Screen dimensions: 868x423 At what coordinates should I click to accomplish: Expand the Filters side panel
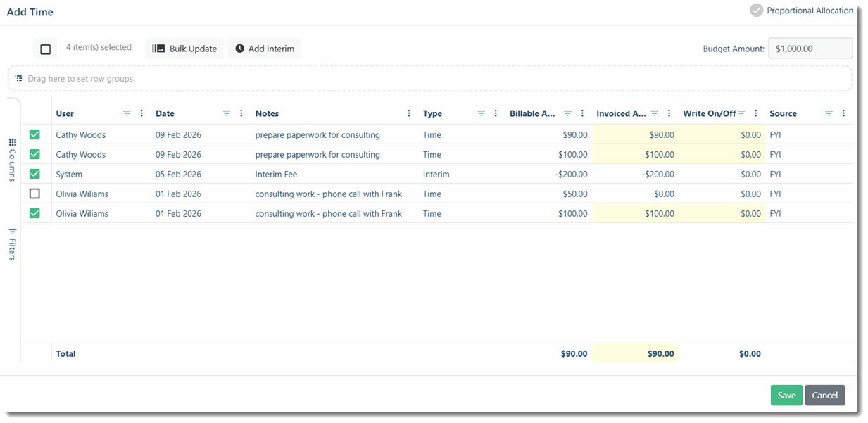pos(12,244)
